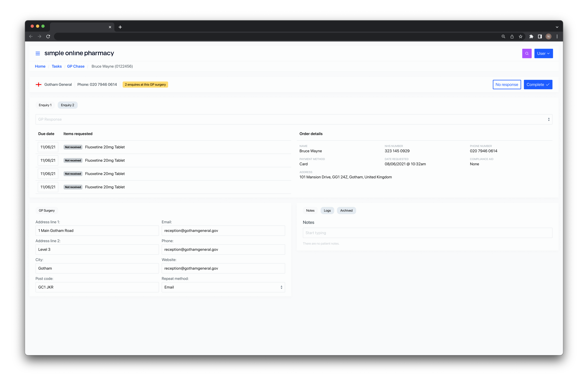Go back with browser back arrow
The height and width of the screenshot is (385, 588).
tap(31, 37)
